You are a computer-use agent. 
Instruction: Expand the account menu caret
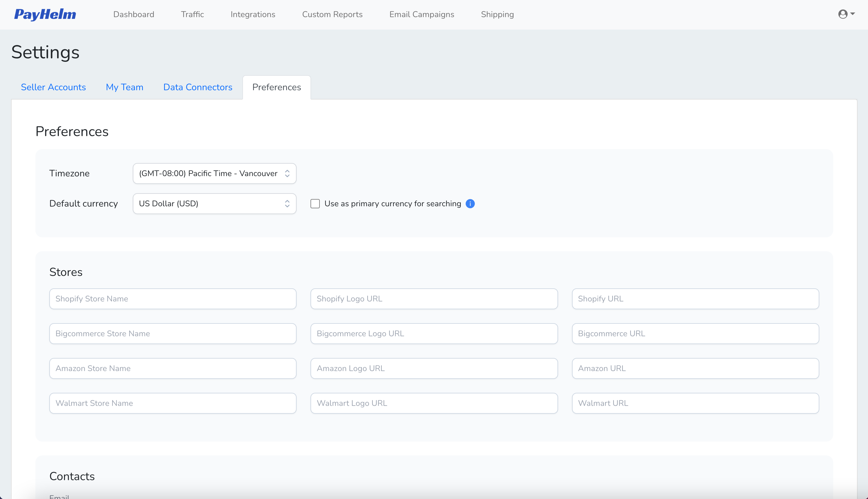(853, 14)
